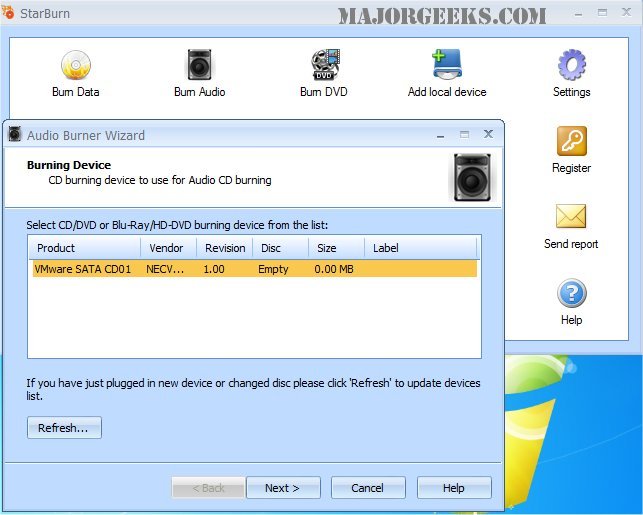643x515 pixels.
Task: Click the Burn DVD label text
Action: [324, 92]
